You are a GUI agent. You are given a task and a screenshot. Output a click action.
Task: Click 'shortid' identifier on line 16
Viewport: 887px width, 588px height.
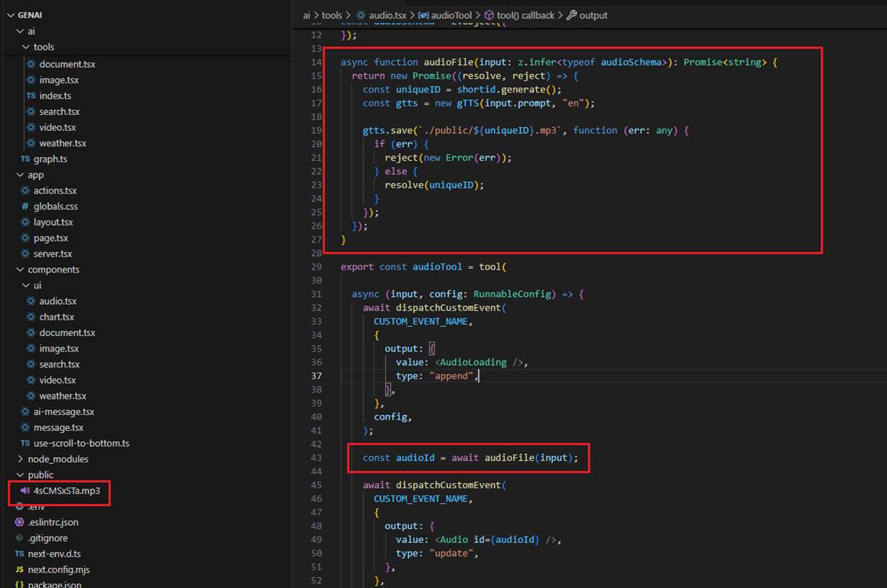pos(476,90)
